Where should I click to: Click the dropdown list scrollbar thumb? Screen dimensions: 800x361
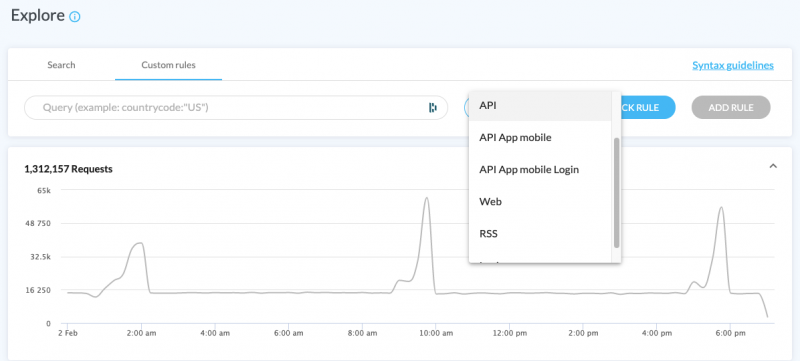click(x=616, y=193)
